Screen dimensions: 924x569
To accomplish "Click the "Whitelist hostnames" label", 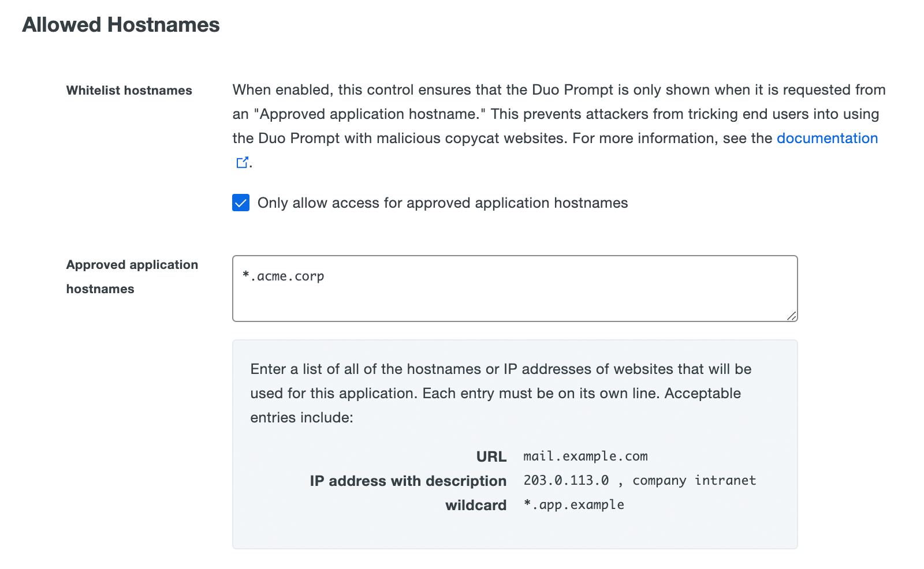I will (129, 90).
